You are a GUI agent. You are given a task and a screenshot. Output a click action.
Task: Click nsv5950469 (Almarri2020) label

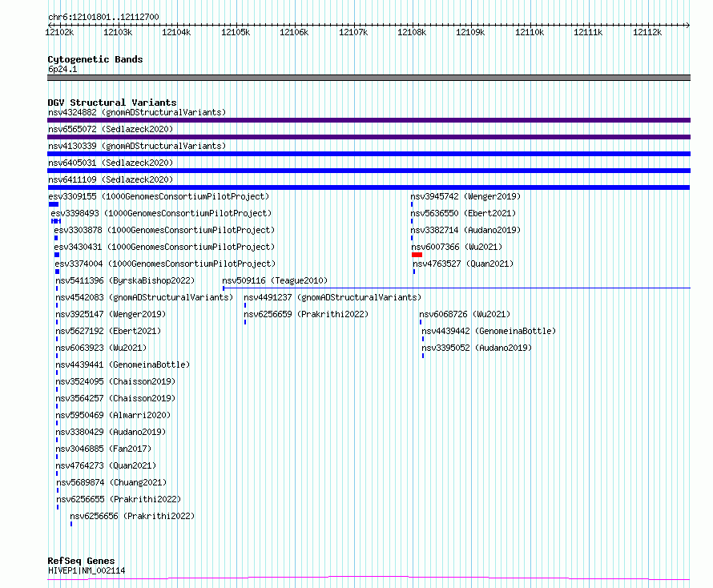(113, 415)
